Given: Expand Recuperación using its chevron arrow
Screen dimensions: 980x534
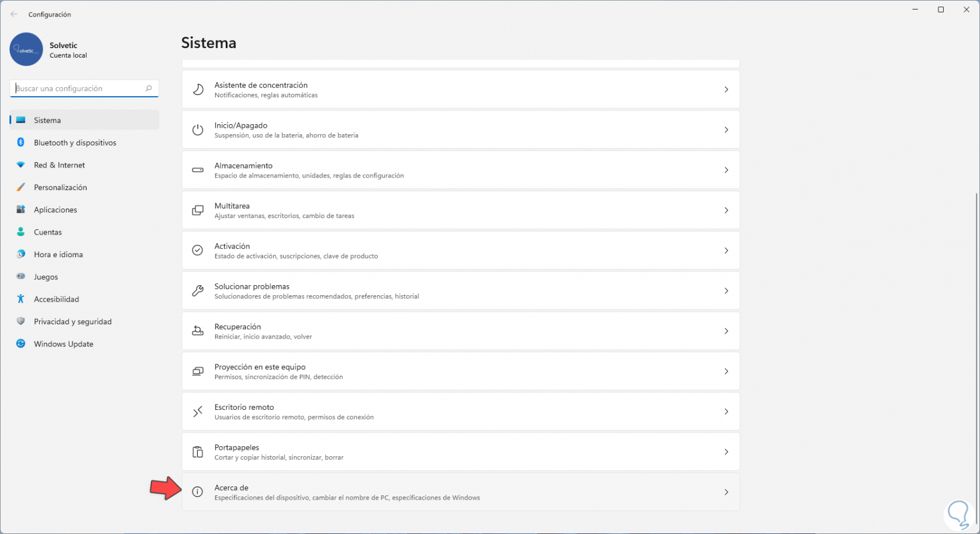Looking at the screenshot, I should tap(726, 331).
